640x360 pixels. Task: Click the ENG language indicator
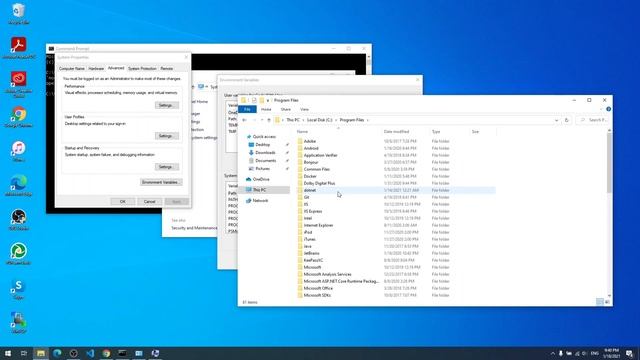coord(595,353)
